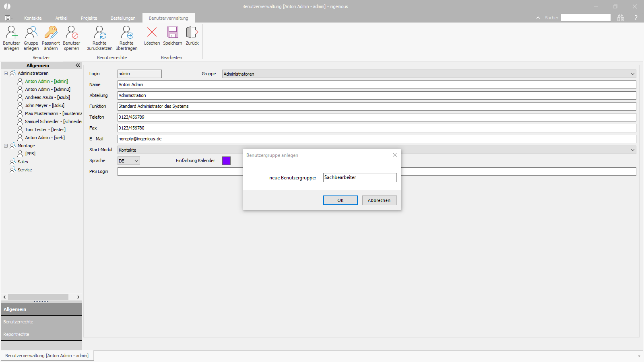Click the Zurück exit icon

click(192, 32)
